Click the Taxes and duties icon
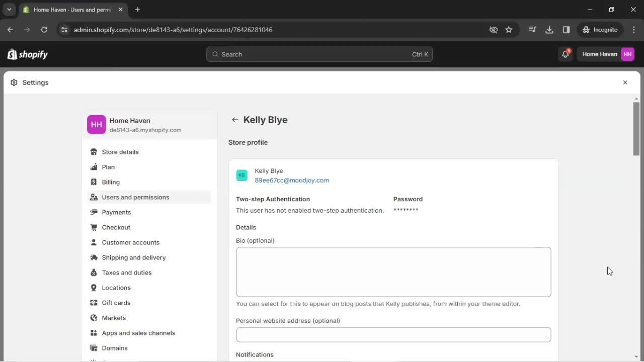Viewport: 644px width, 362px height. tap(94, 273)
